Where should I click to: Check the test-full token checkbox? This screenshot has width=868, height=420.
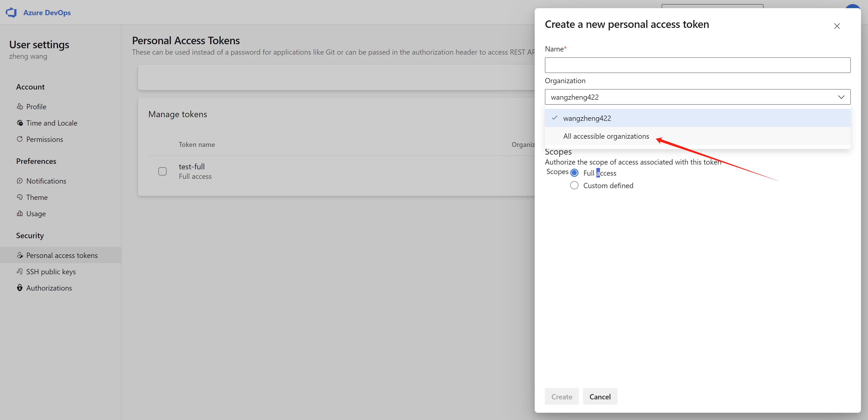click(x=162, y=171)
